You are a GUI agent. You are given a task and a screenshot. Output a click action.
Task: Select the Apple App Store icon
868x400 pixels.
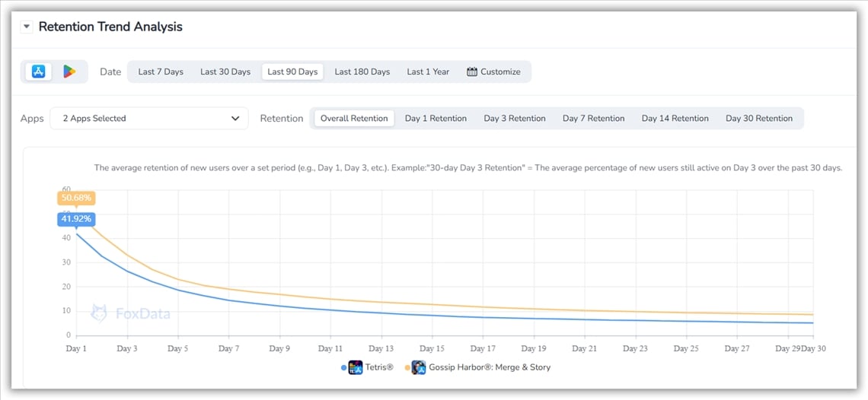pos(39,71)
